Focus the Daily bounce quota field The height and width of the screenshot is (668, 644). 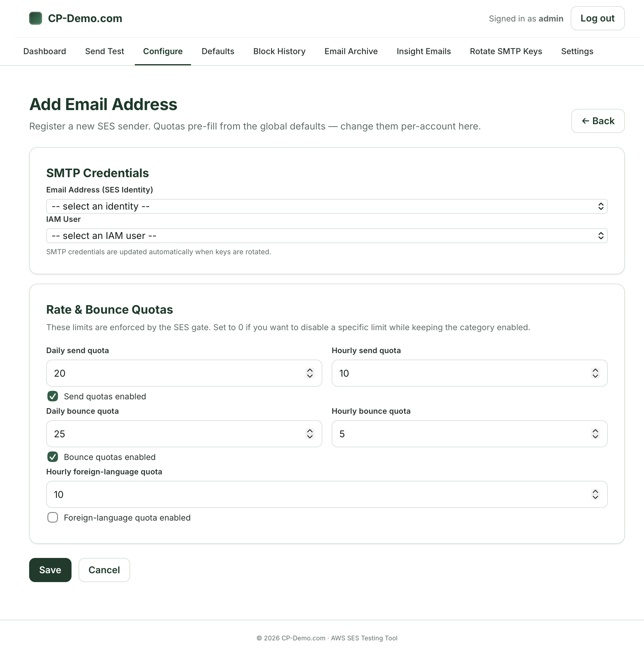pyautogui.click(x=184, y=434)
